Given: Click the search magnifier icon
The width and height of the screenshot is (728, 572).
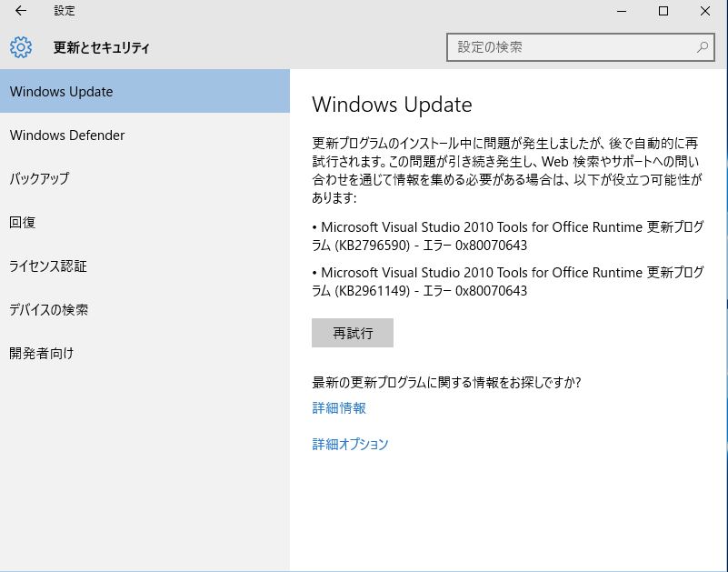Looking at the screenshot, I should coord(703,47).
